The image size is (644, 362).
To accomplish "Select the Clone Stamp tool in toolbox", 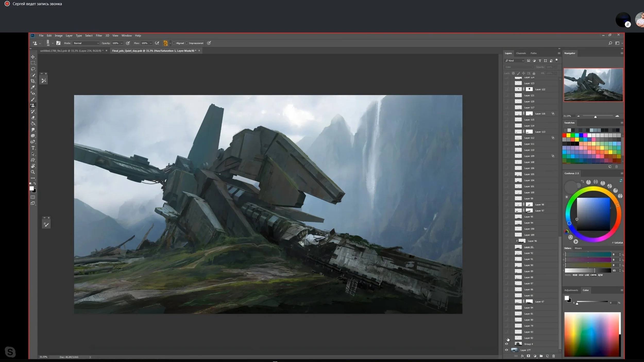I will pos(33,105).
